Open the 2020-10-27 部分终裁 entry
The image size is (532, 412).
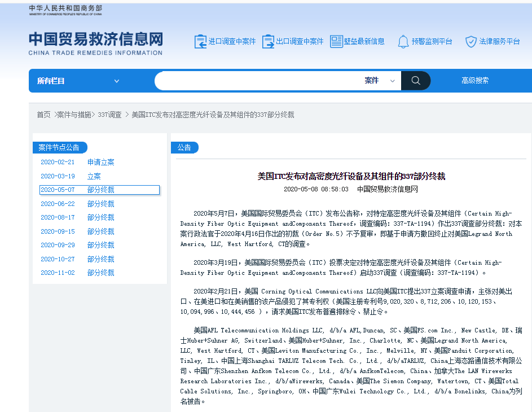[x=77, y=259]
